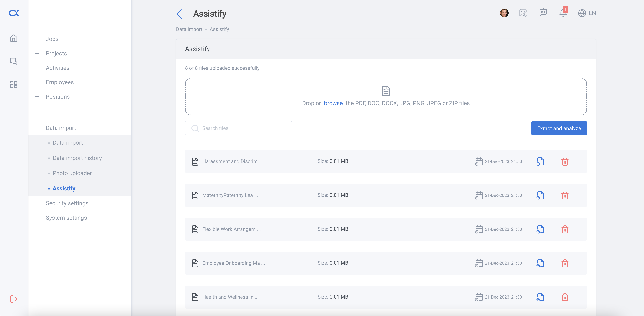Analyze the MaternityPaternity Lea file icon
Image resolution: width=644 pixels, height=316 pixels.
tap(540, 195)
